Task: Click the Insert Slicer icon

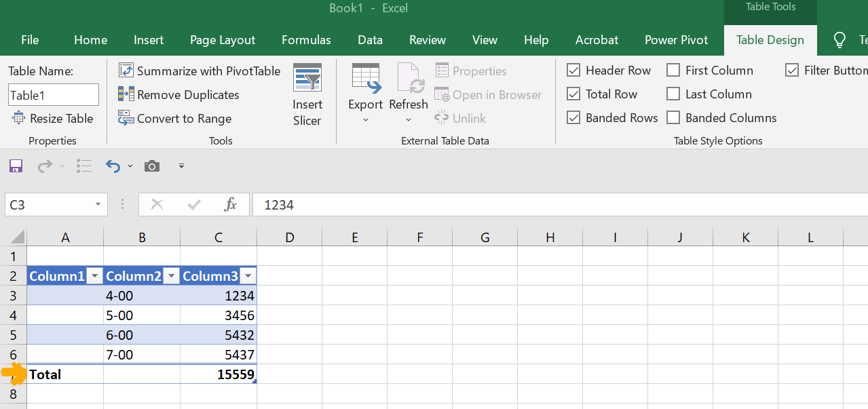Action: 307,78
